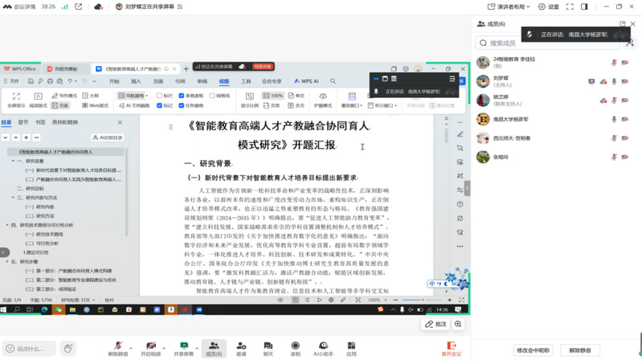
Task: Adjust the zoom slider in WPS status bar
Action: tap(423, 300)
